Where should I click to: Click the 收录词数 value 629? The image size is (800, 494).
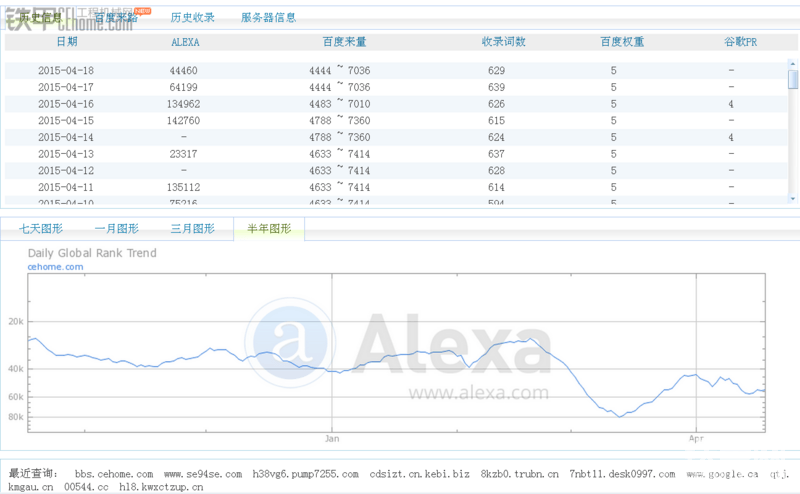tap(496, 70)
